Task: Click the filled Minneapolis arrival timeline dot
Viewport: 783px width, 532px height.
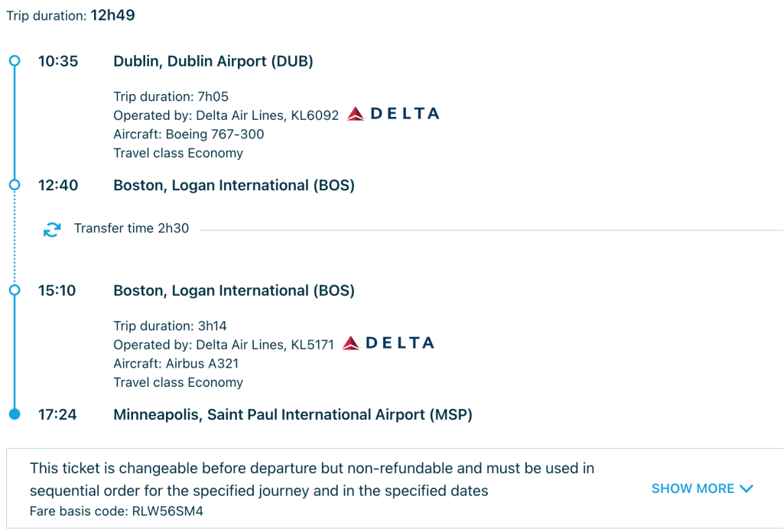Action: click(15, 414)
